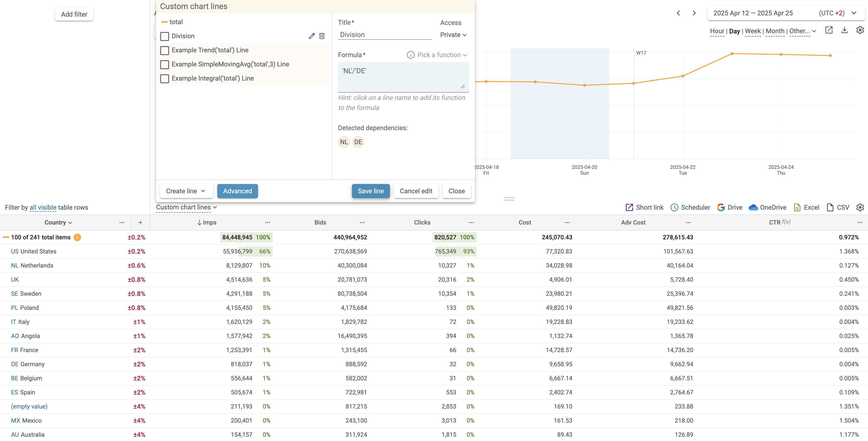
Task: Click the all visible filter link
Action: point(43,207)
